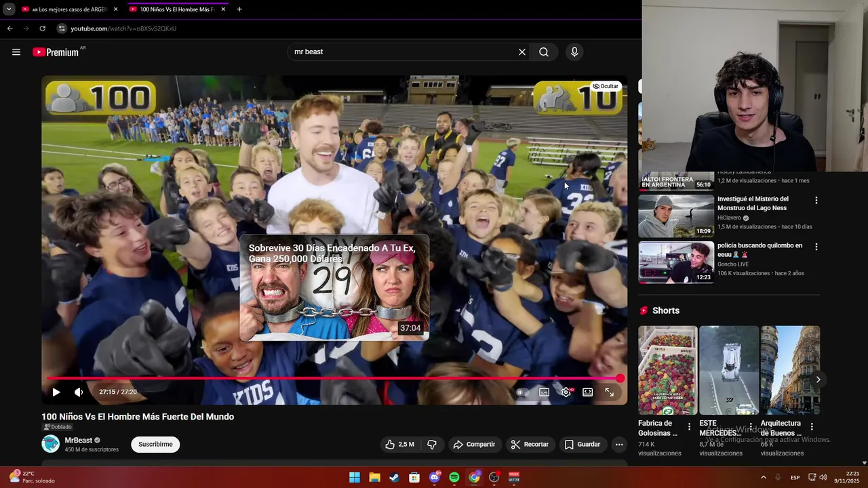868x488 pixels.
Task: Start voice search with the microphone
Action: click(x=574, y=52)
